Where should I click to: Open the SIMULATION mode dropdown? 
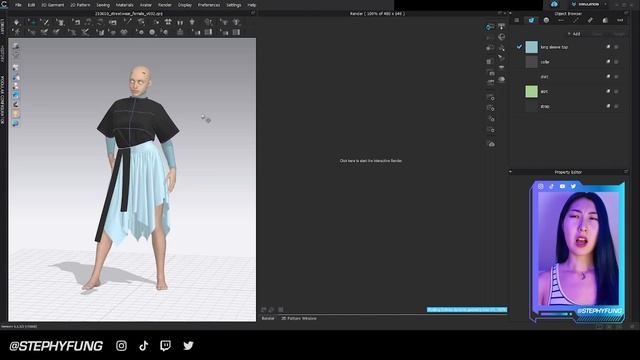pos(588,4)
